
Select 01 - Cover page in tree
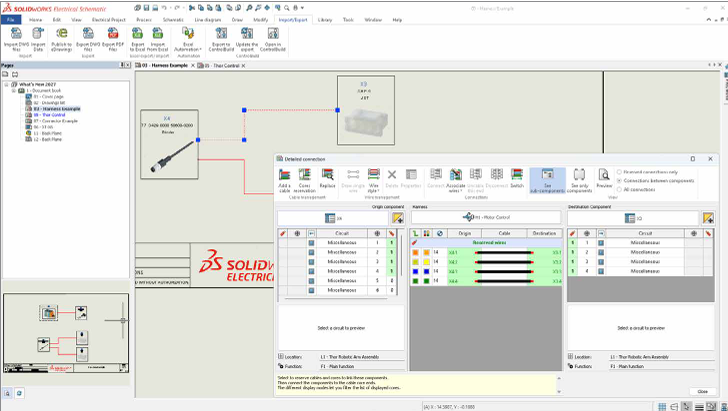pyautogui.click(x=48, y=97)
